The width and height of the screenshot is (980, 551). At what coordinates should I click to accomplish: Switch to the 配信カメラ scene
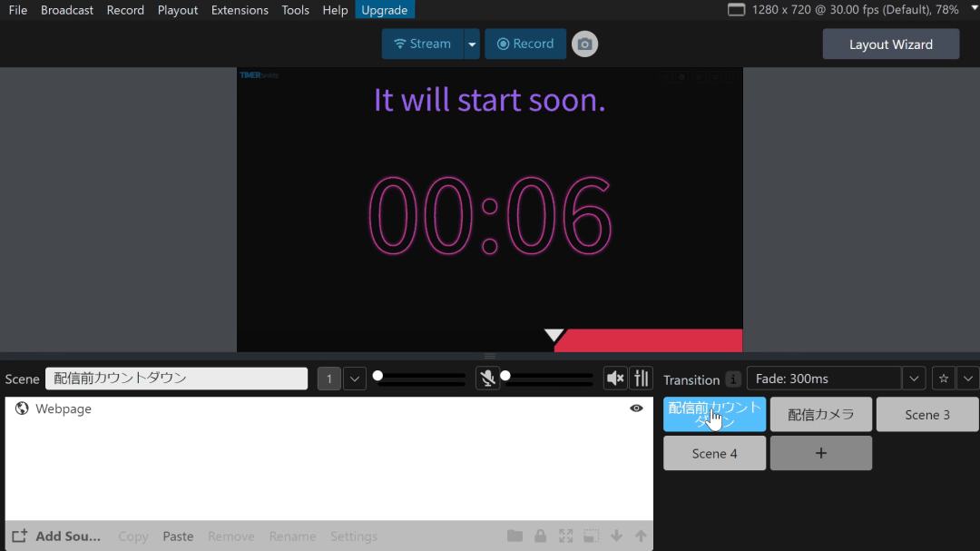pos(821,415)
